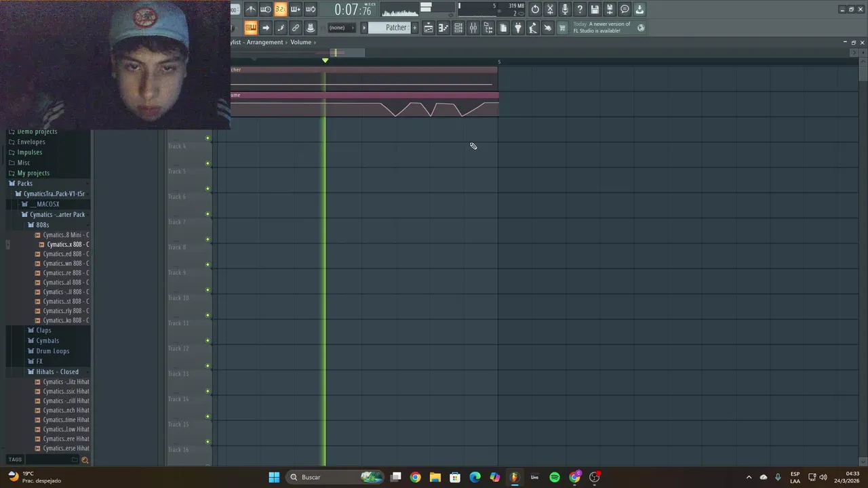Open My projects folder in browser
This screenshot has height=488, width=868.
pos(33,173)
